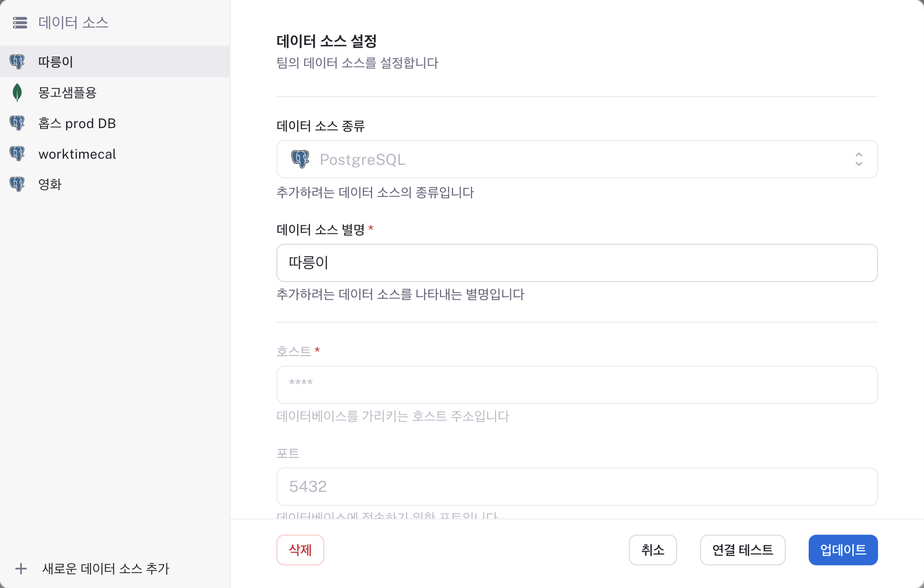Image resolution: width=924 pixels, height=588 pixels.
Task: Click the MongoDB leaf icon beside 몽고샘플용
Action: tap(17, 92)
